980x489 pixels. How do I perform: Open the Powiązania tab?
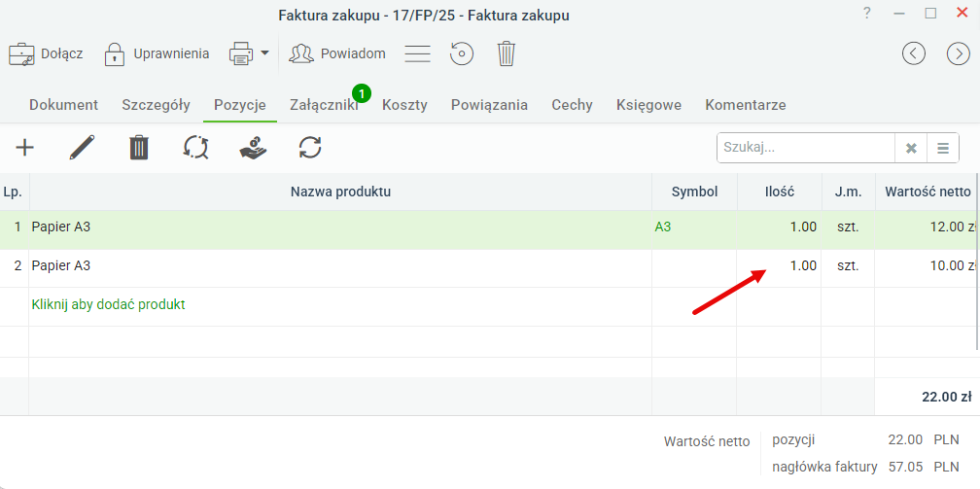(x=489, y=105)
